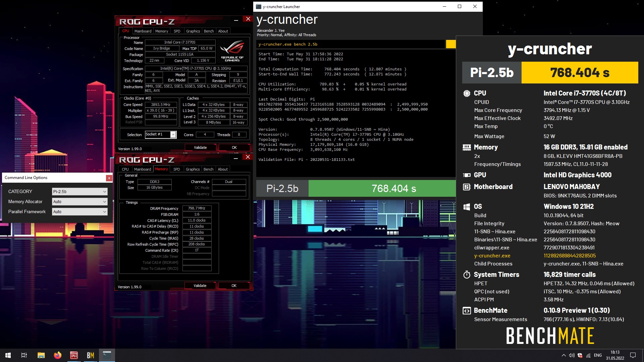The height and width of the screenshot is (362, 644).
Task: Open Bench tab in the Timings CPU-Z window
Action: click(209, 169)
